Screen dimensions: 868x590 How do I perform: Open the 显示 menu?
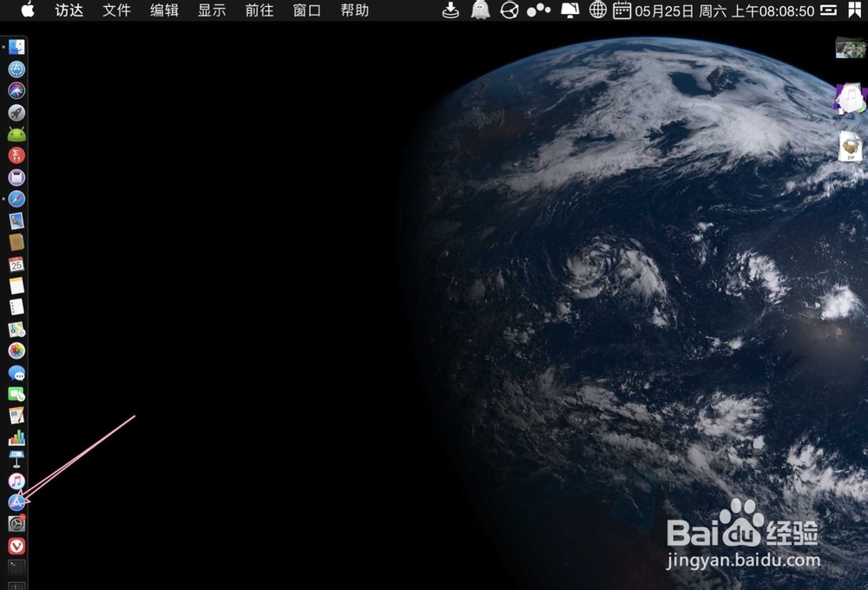212,10
